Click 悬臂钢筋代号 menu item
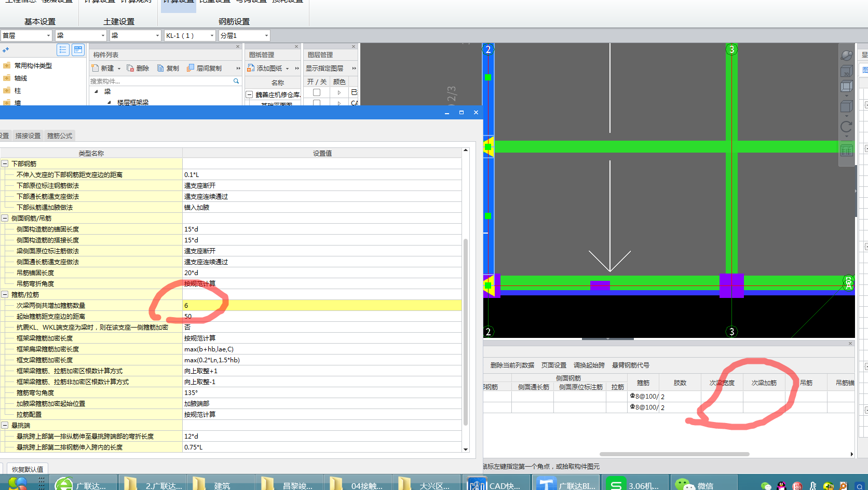 click(x=631, y=365)
